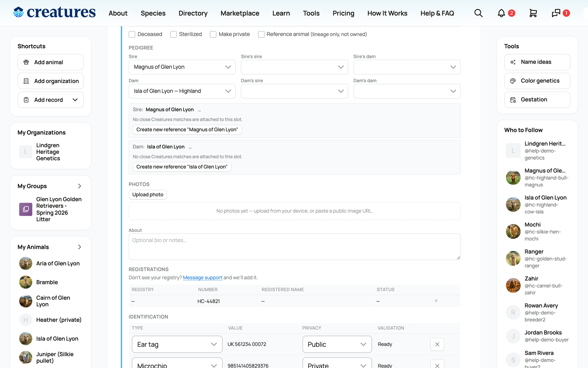Click Create new reference "Magnus of Glen Lyon"
The width and height of the screenshot is (588, 368).
click(187, 129)
